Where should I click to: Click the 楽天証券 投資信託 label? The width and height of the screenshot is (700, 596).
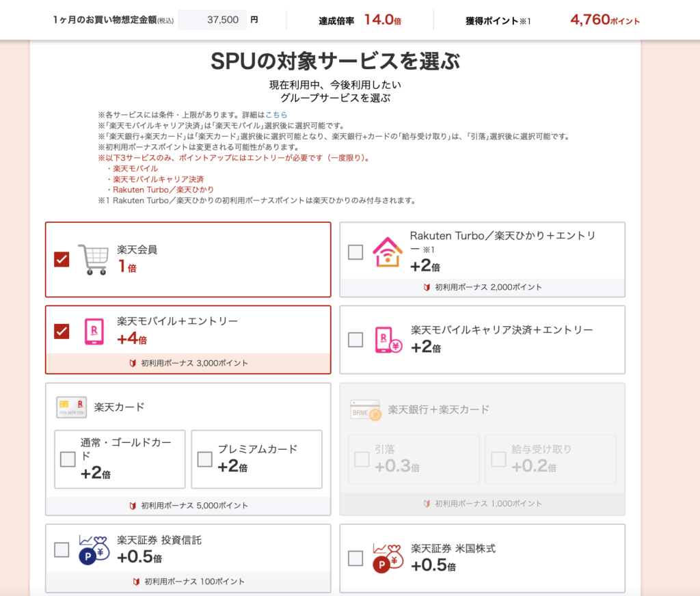click(x=159, y=540)
